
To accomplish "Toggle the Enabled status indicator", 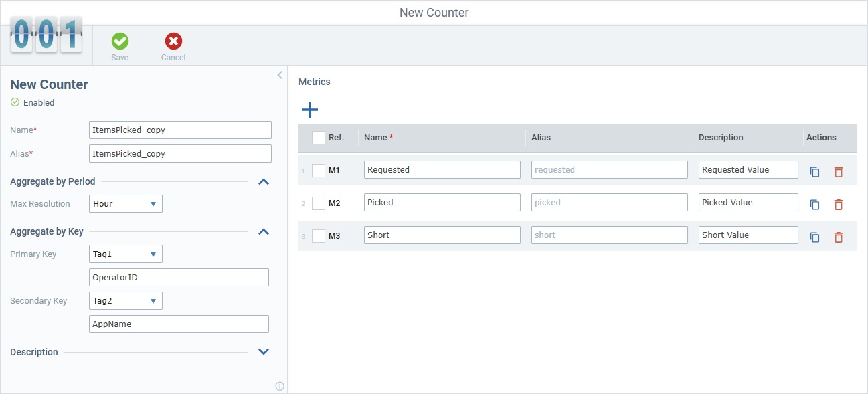I will [15, 103].
